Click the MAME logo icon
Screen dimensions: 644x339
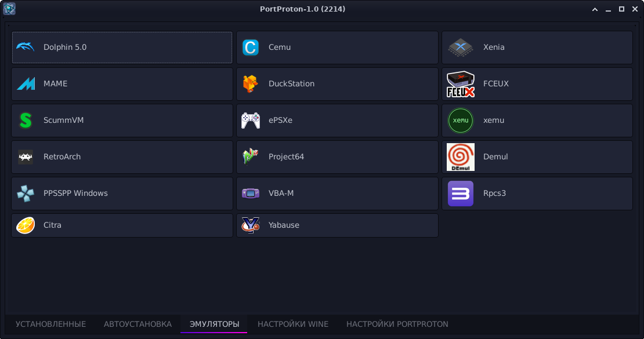pos(26,83)
